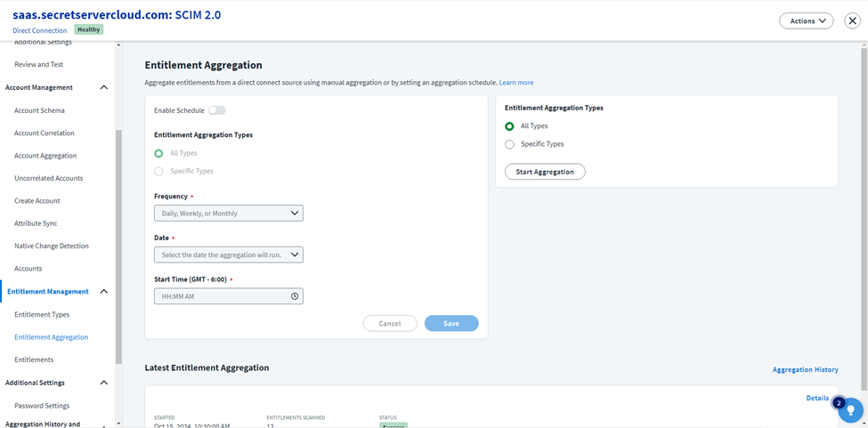The height and width of the screenshot is (428, 868).
Task: Click the clock icon in Start Time field
Action: [295, 296]
